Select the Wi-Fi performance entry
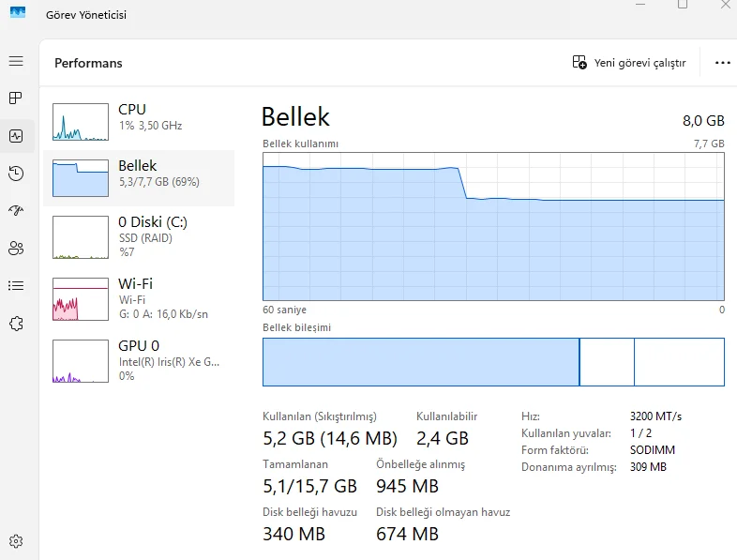 139,299
